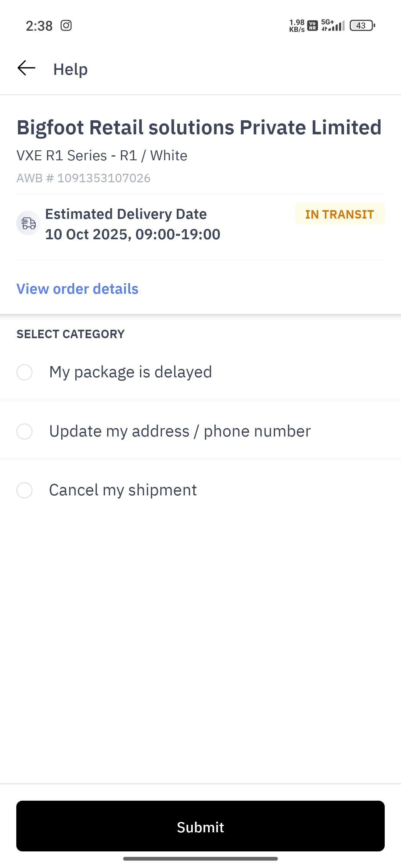Image resolution: width=401 pixels, height=868 pixels.
Task: Tap the 5G+ signal strength icon
Action: [332, 26]
